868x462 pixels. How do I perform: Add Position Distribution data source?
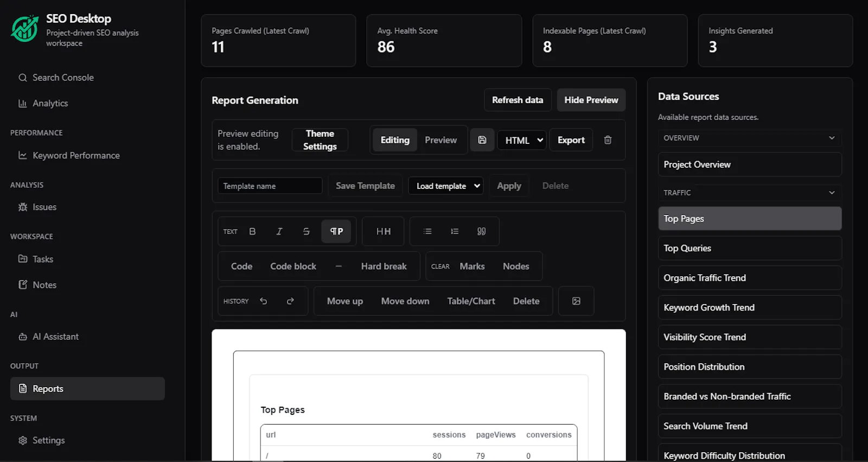tap(750, 367)
